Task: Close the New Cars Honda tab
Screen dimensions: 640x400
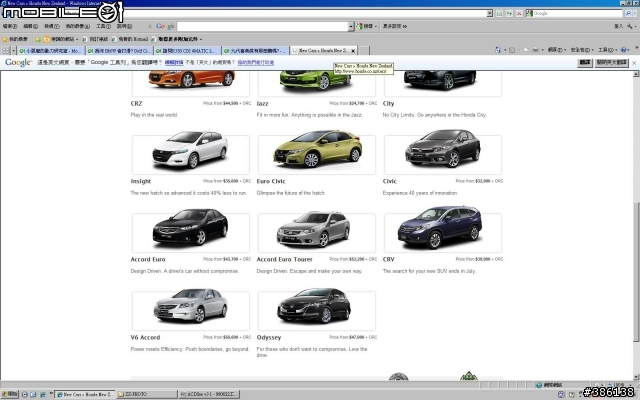Action: tap(353, 51)
